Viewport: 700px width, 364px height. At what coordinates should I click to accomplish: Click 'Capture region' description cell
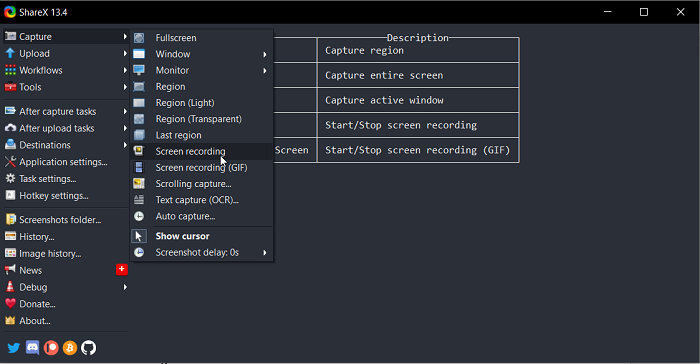(x=418, y=50)
